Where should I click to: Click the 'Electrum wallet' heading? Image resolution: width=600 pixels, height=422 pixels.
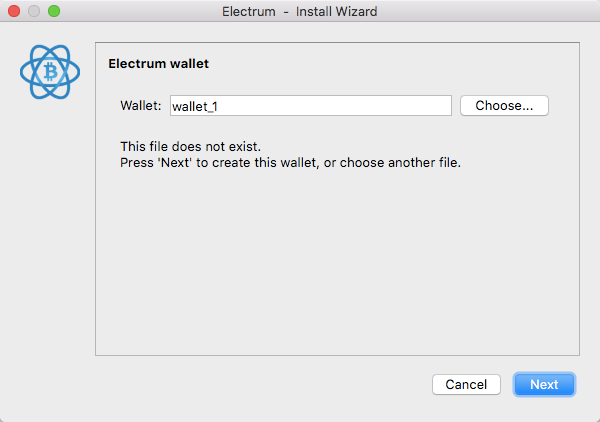(158, 64)
